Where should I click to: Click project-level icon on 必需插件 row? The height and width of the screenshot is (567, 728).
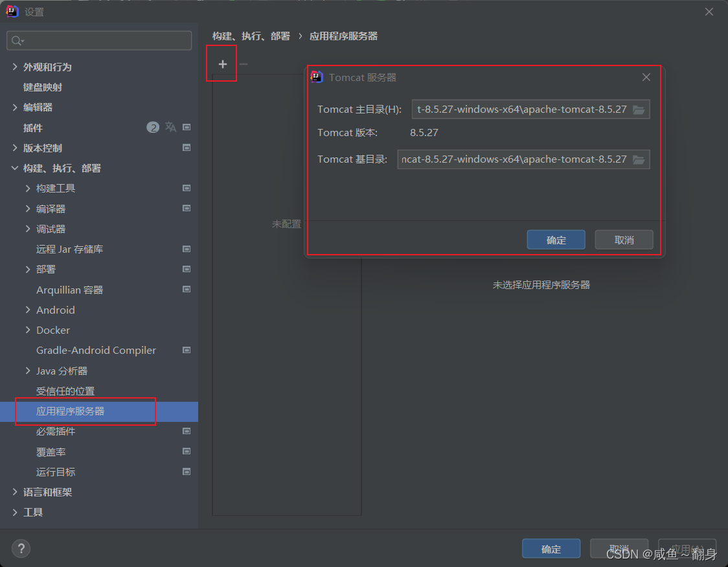click(x=187, y=431)
